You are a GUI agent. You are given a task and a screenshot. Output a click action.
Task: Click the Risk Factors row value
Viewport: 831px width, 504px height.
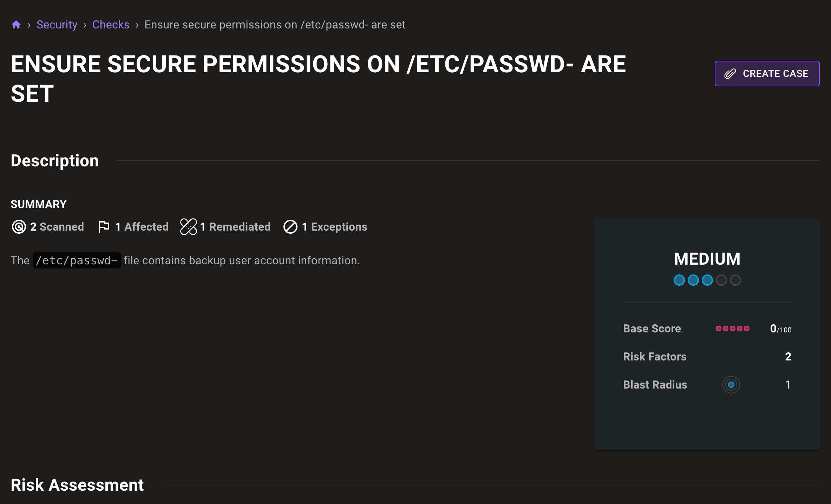[x=788, y=357]
